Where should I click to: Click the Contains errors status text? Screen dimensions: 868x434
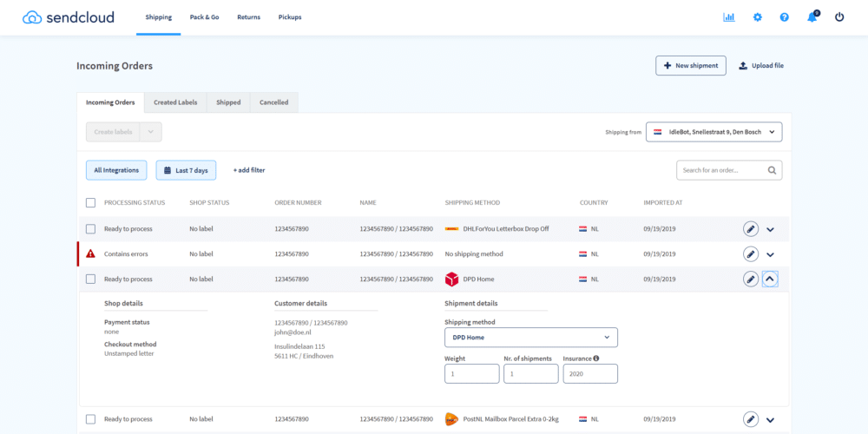(126, 254)
